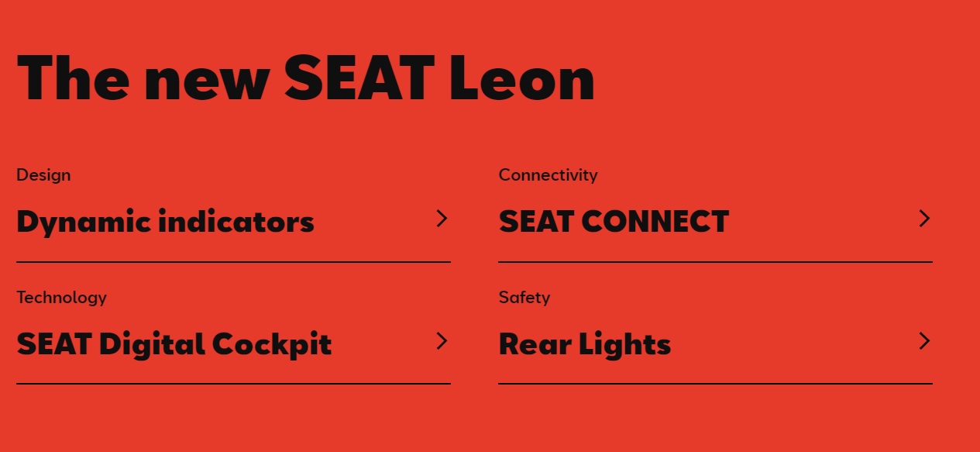Select the SEAT Digital Cockpit entry
980x452 pixels.
tap(174, 344)
